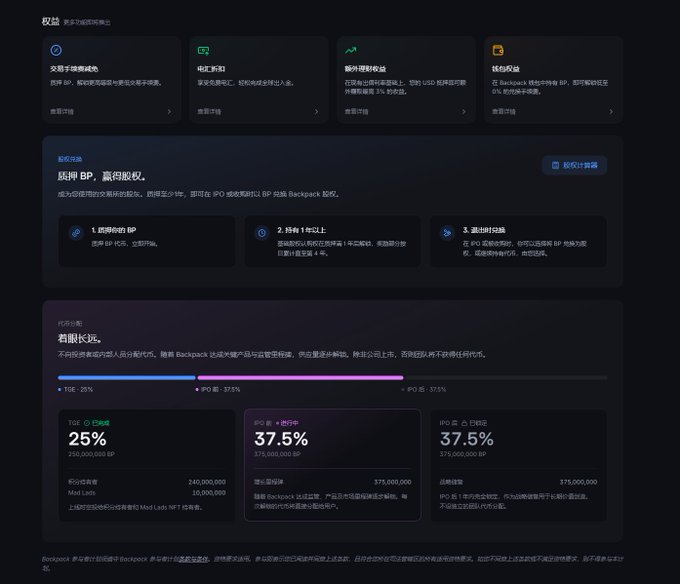Click the '1. 质押你的 BP' step title
Screen dimensions: 680x584
click(x=114, y=230)
